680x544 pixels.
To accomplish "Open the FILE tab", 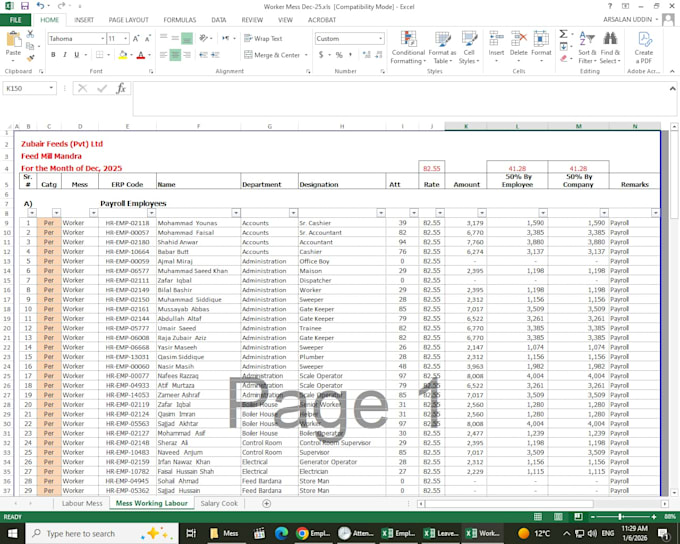I will [x=15, y=20].
